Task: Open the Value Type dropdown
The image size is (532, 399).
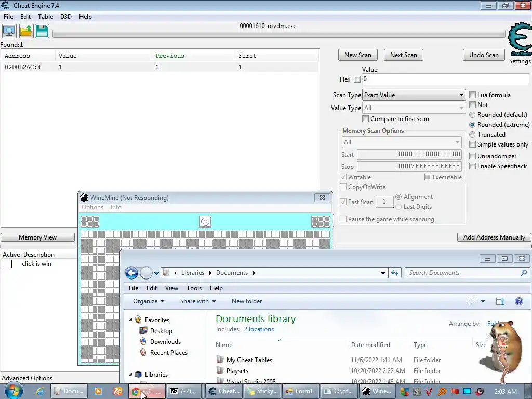Action: [414, 108]
